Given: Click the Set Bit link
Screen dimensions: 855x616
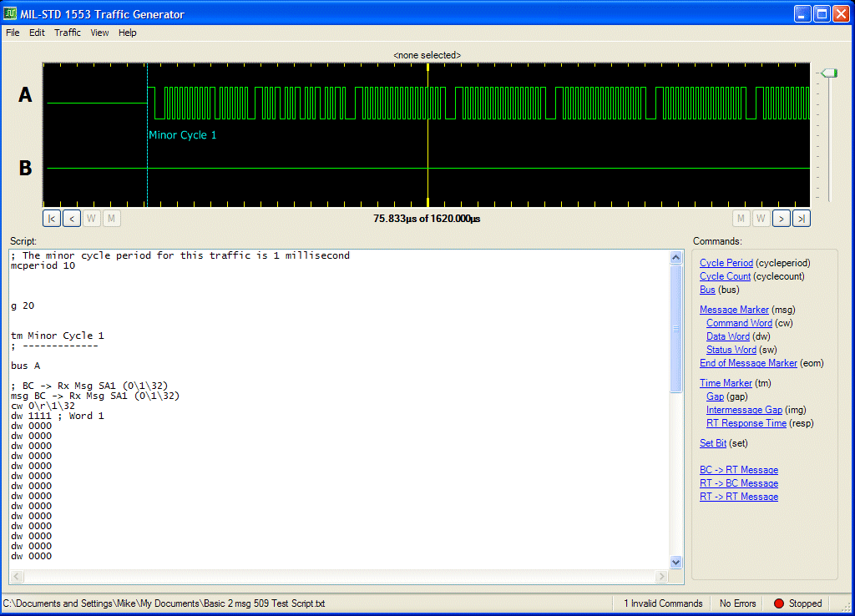Looking at the screenshot, I should click(713, 443).
